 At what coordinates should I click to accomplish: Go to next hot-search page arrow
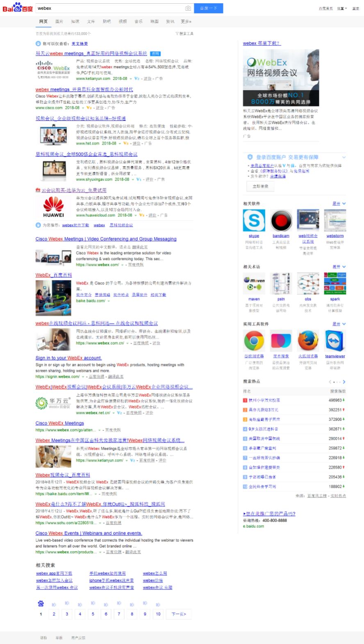coord(344,382)
